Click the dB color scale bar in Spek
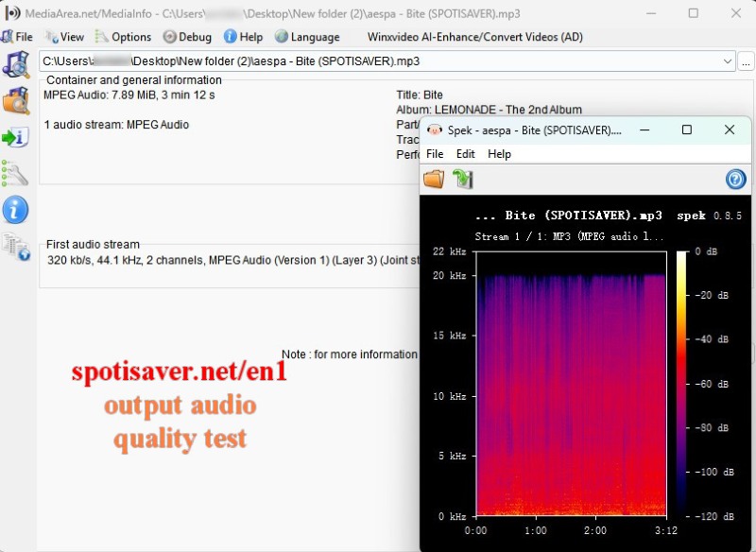The width and height of the screenshot is (756, 552). point(681,384)
